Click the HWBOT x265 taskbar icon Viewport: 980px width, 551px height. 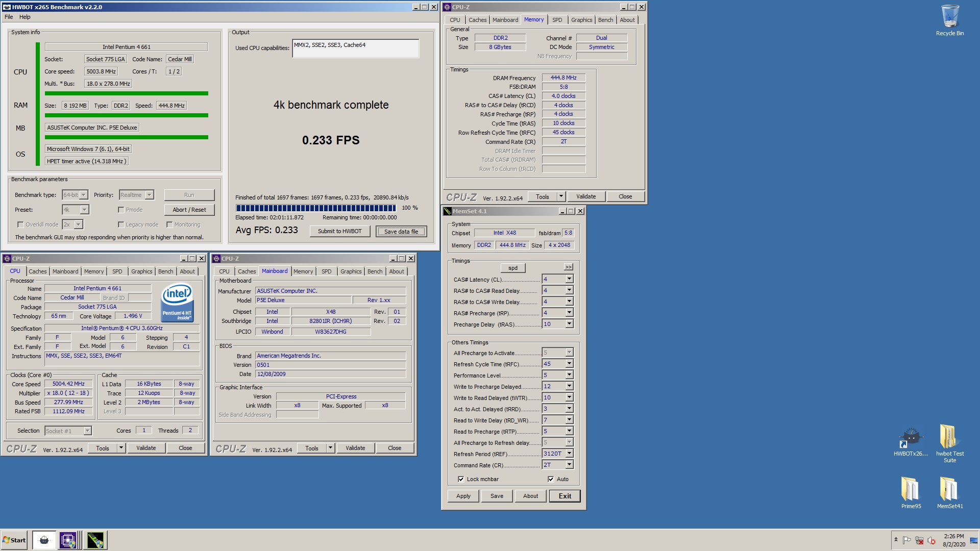(44, 540)
